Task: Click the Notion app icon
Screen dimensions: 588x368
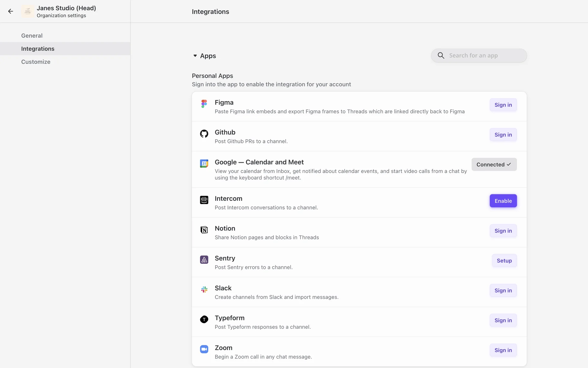Action: coord(204,230)
